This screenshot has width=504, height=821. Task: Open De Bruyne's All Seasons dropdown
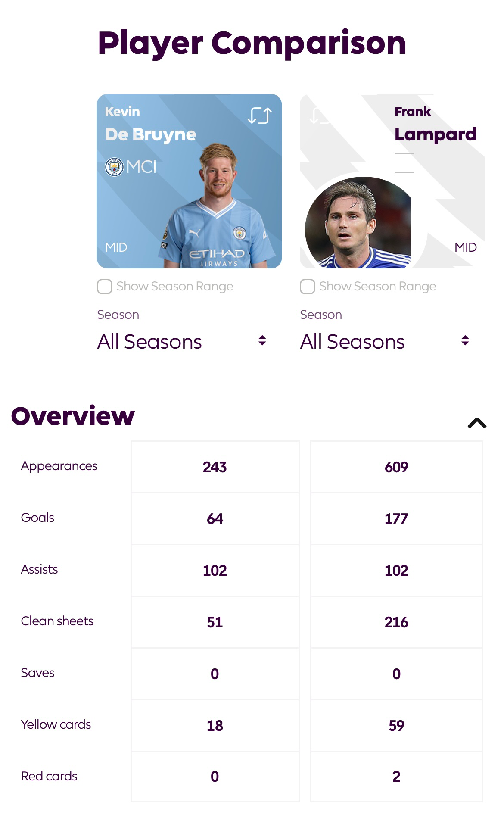[x=182, y=342]
